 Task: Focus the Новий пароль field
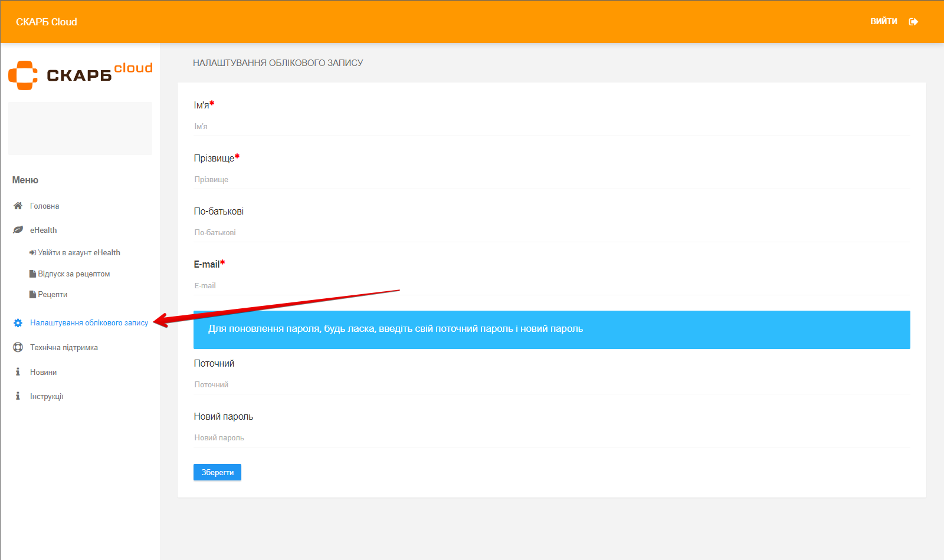click(552, 438)
